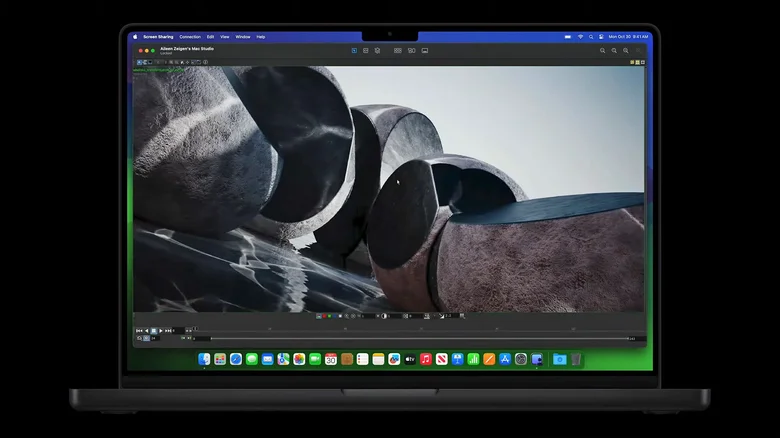Jump to first frame in playback controls
The image size is (780, 438).
click(139, 330)
